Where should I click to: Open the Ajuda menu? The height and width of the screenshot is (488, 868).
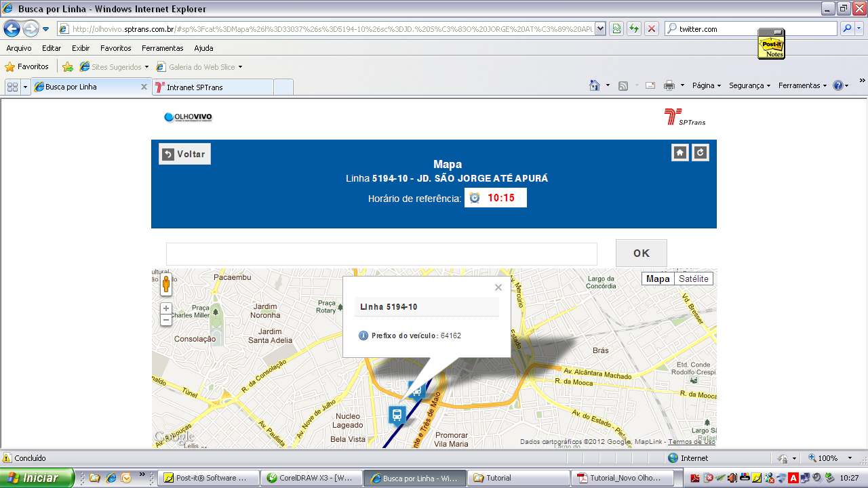(203, 48)
